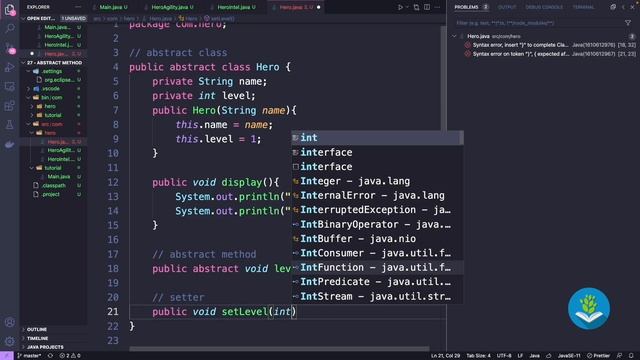Click master branch in status bar

pyautogui.click(x=29, y=356)
